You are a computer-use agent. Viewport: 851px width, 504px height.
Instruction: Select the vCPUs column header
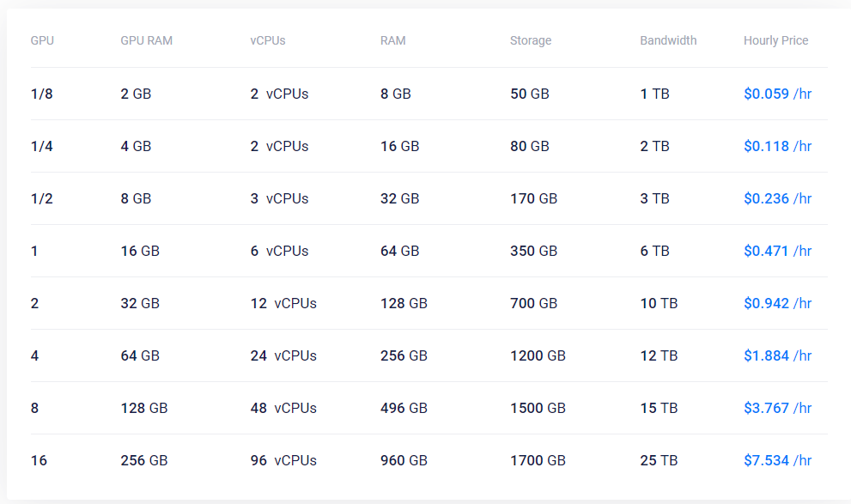(268, 40)
